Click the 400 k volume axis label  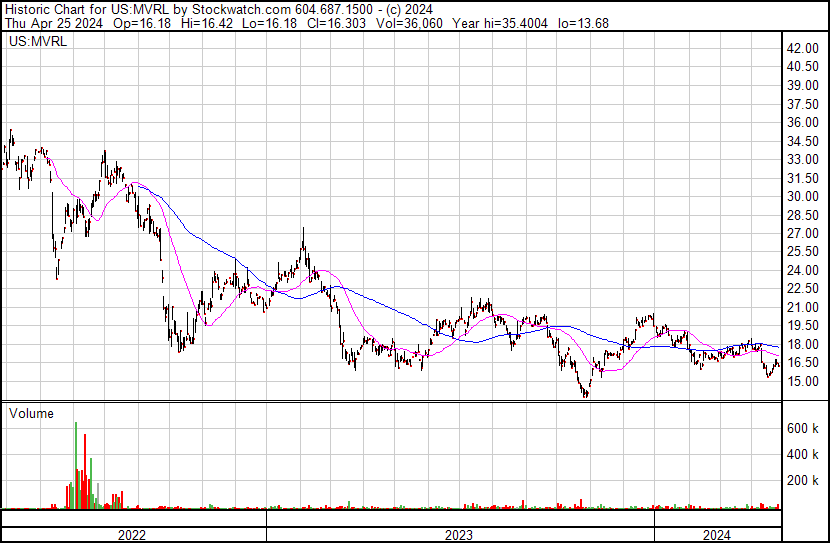[803, 454]
